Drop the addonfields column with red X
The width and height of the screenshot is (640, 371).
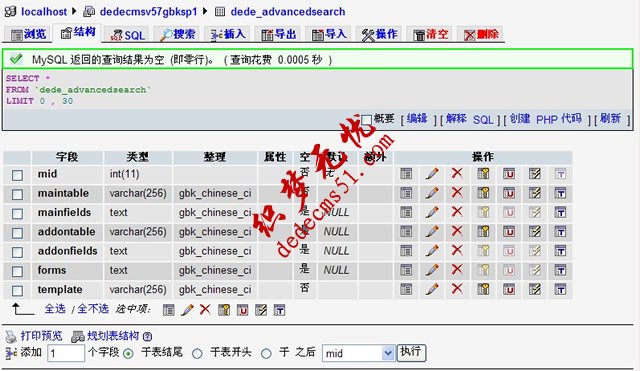[457, 251]
